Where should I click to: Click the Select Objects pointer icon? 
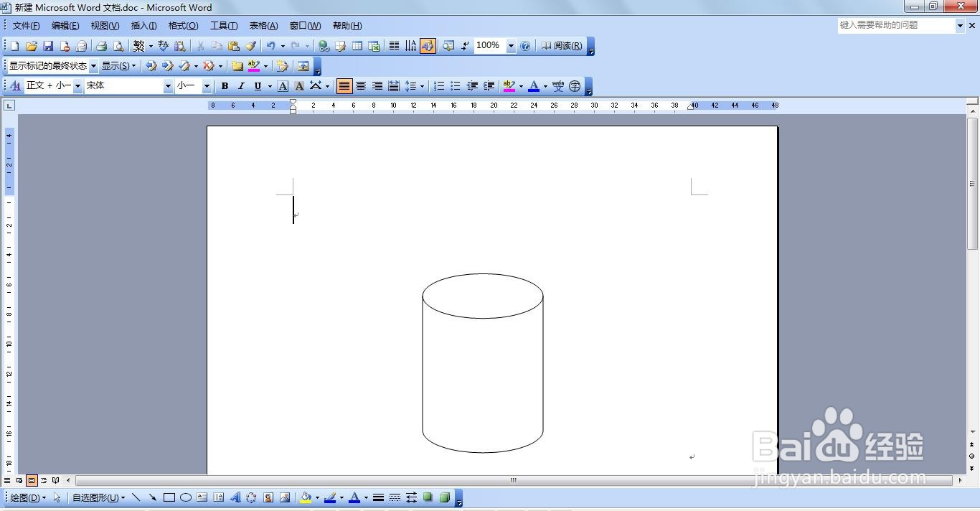point(57,497)
